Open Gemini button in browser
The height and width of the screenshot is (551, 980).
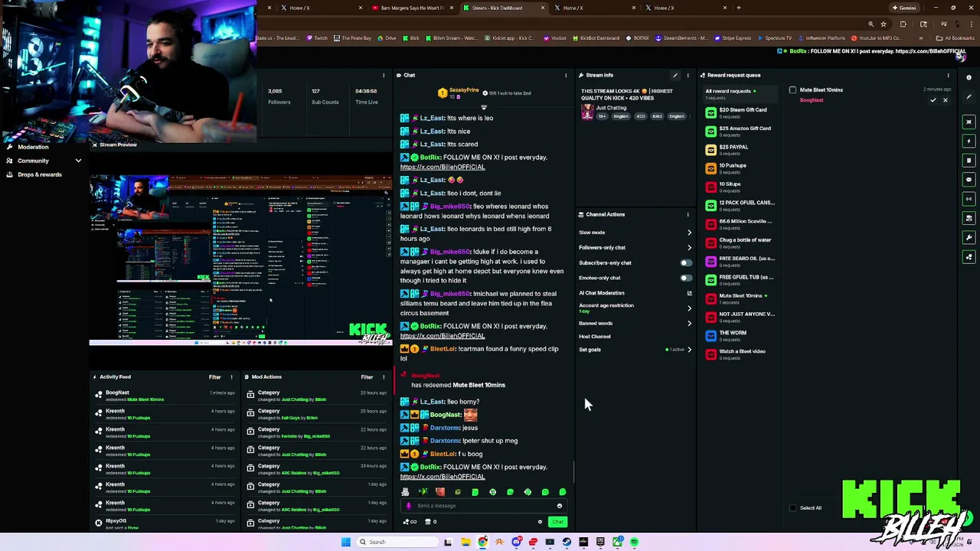coord(904,8)
